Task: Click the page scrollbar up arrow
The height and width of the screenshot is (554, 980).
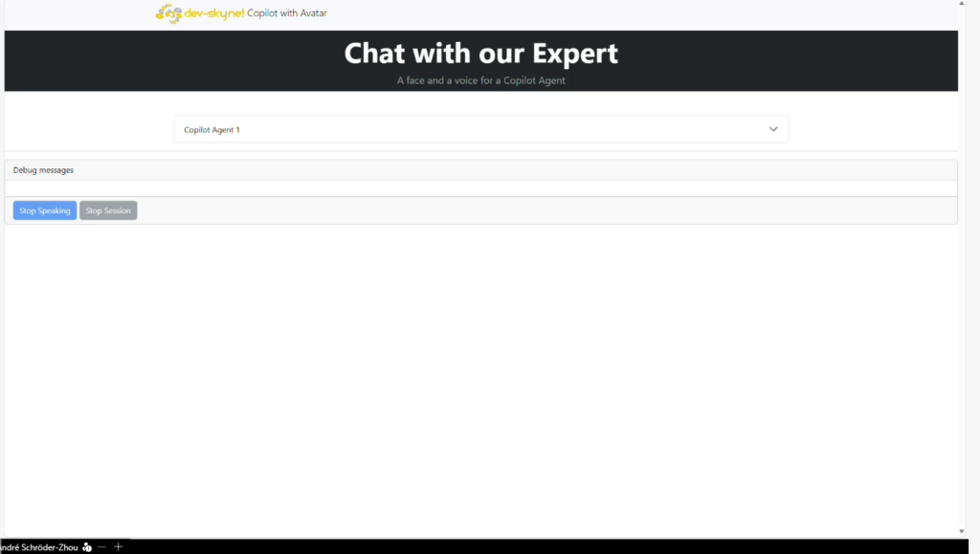Action: pyautogui.click(x=961, y=3)
